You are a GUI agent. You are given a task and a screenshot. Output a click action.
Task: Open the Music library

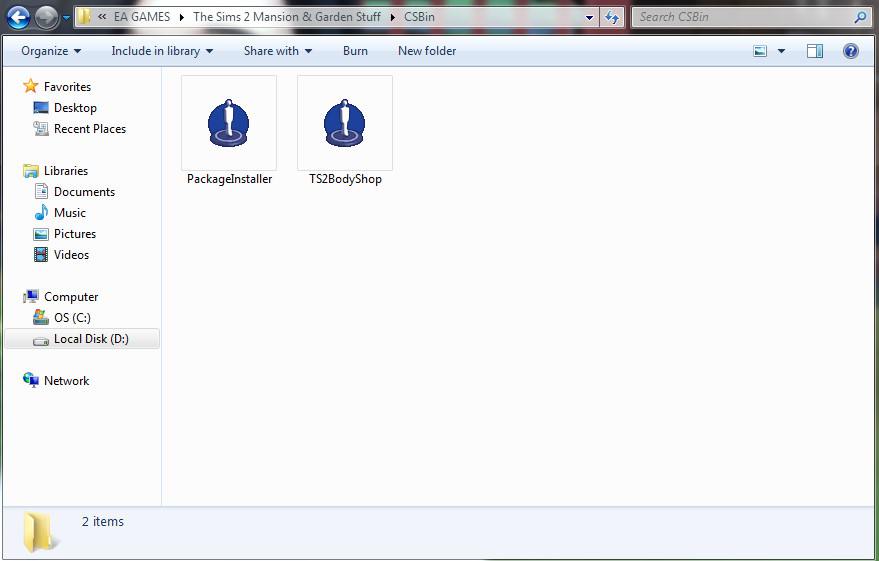click(x=70, y=213)
